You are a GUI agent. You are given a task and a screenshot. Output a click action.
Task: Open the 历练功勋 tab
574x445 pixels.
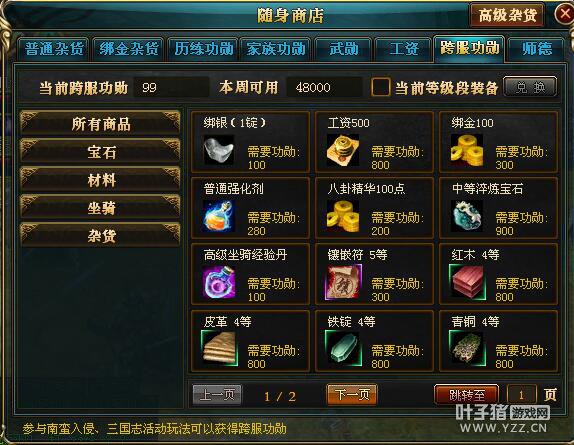[x=203, y=49]
